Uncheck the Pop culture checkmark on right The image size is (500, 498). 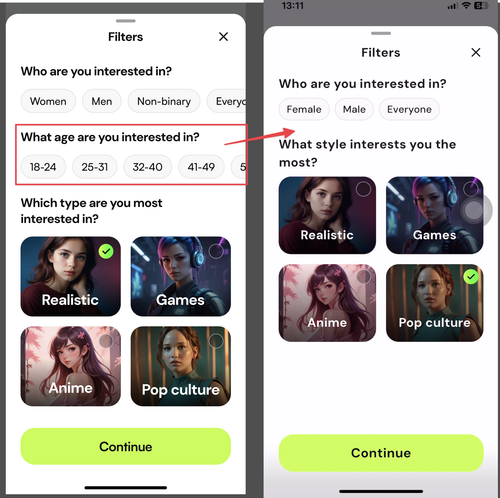471,277
